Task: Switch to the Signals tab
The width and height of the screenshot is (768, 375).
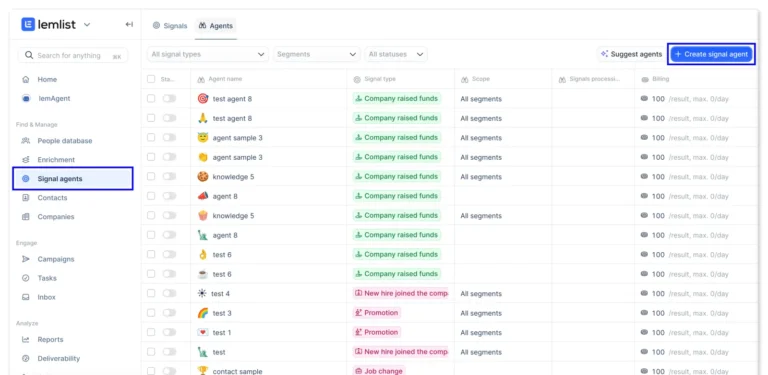Action: click(x=170, y=26)
